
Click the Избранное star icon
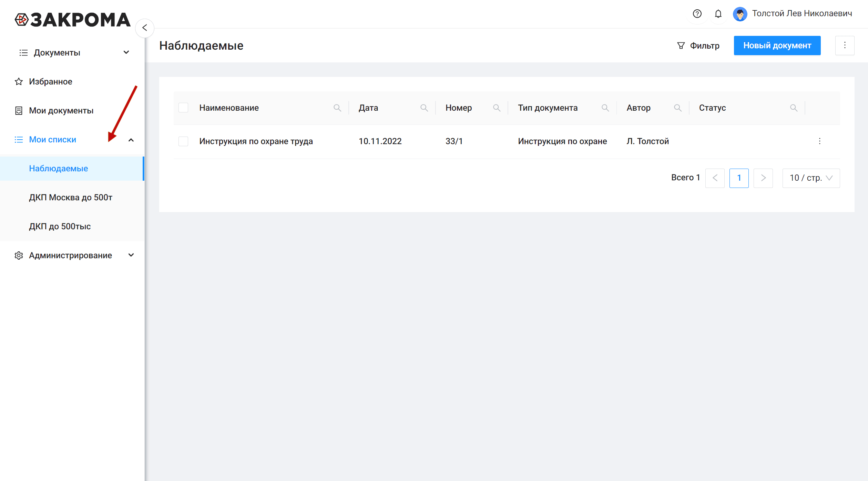click(x=19, y=82)
